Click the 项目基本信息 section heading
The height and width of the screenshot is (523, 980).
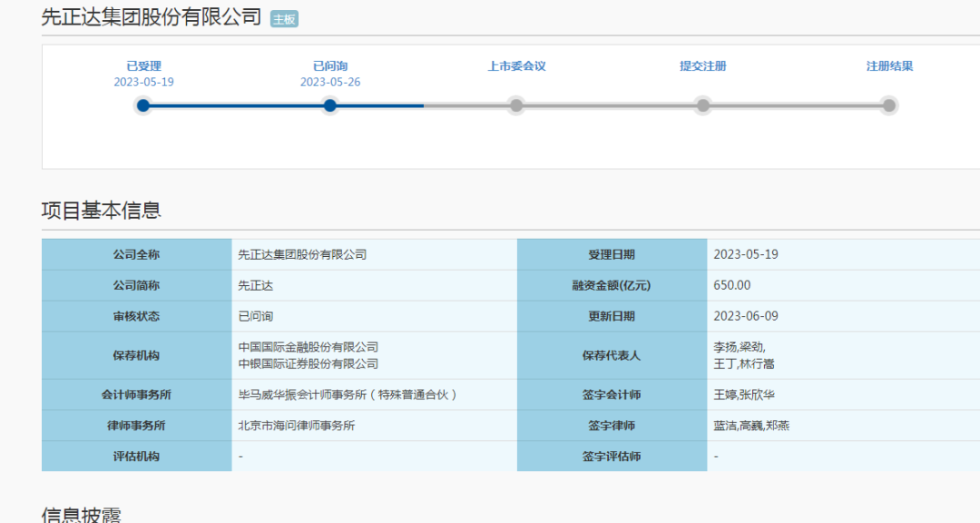point(102,211)
